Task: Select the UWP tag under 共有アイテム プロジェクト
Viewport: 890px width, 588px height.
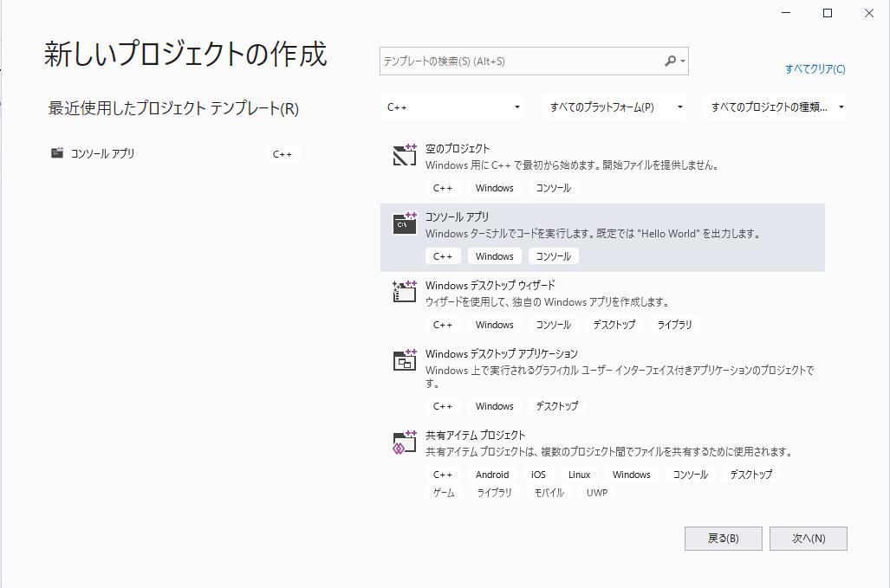Action: (595, 492)
